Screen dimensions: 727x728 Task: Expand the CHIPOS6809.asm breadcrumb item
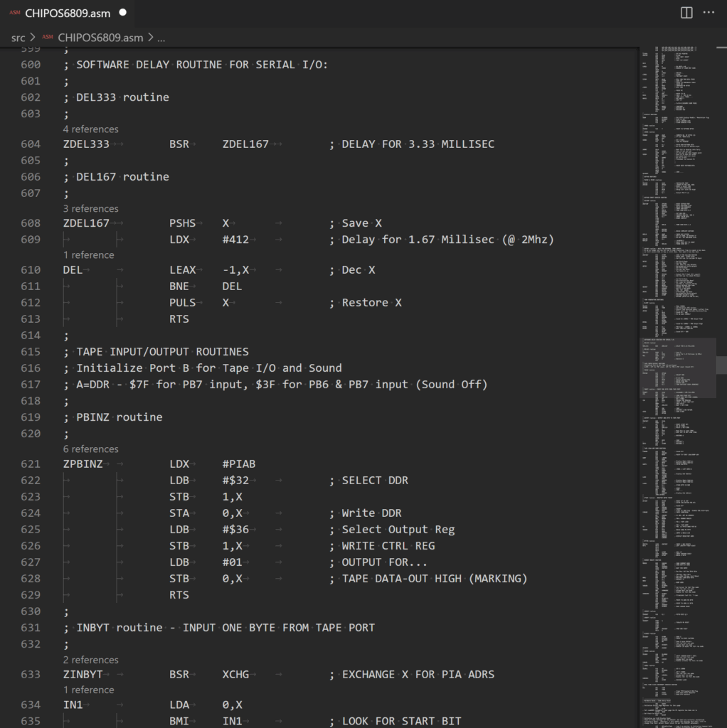(x=100, y=38)
